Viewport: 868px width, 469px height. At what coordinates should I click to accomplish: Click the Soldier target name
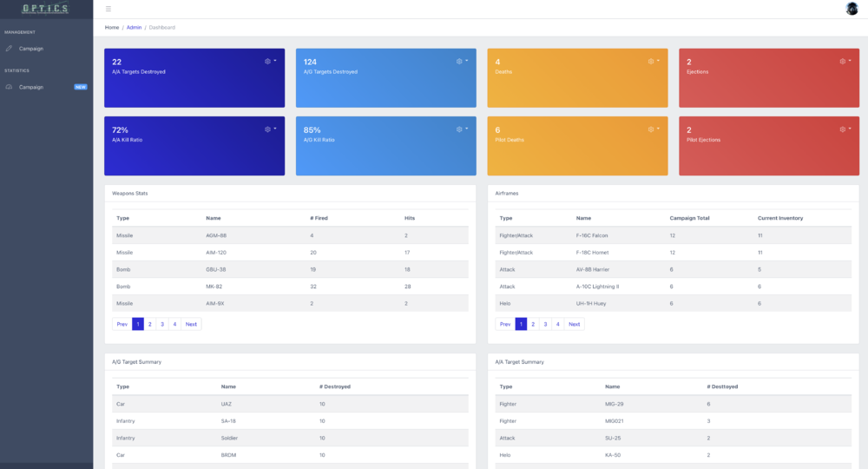click(x=229, y=438)
